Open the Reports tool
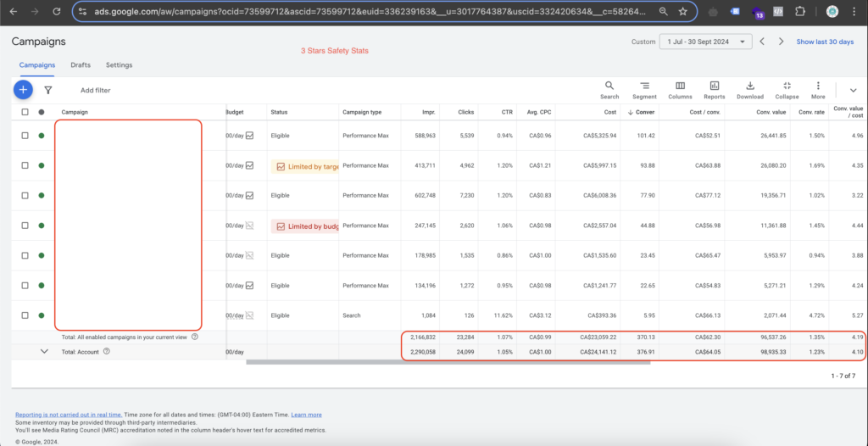Screen dimensions: 868x446 [x=714, y=90]
